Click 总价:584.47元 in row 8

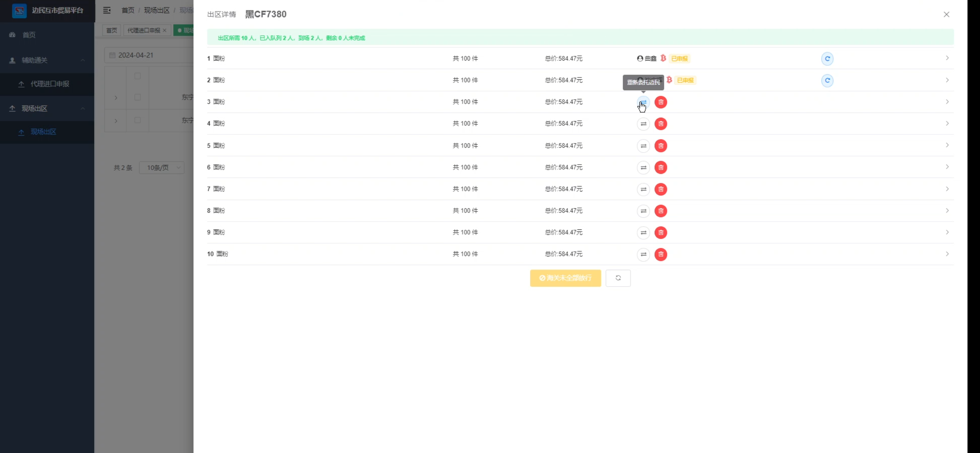tap(563, 211)
